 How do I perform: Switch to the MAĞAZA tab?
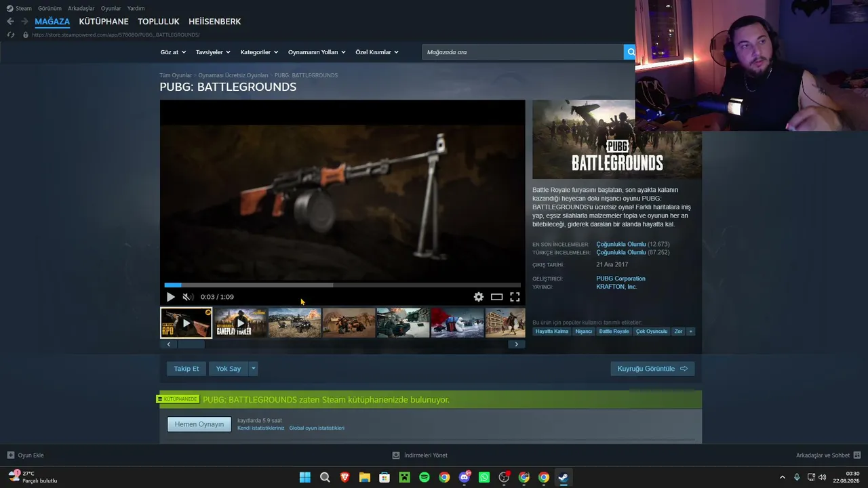coord(52,22)
